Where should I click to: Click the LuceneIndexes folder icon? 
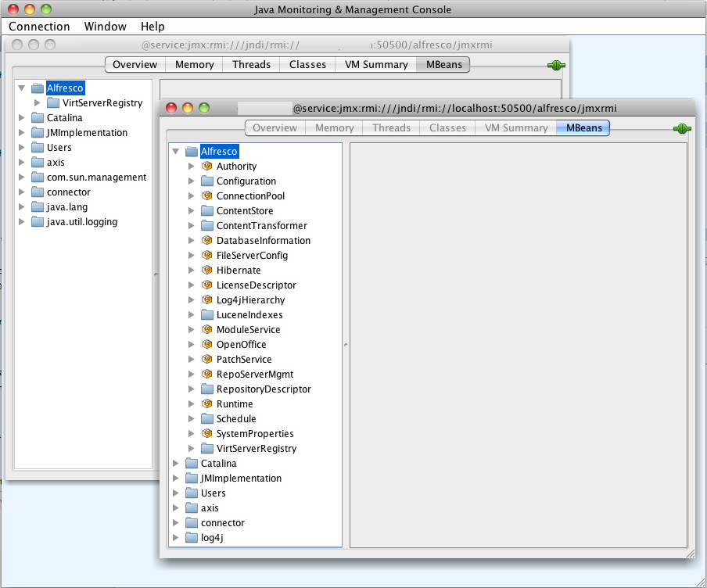click(x=207, y=315)
